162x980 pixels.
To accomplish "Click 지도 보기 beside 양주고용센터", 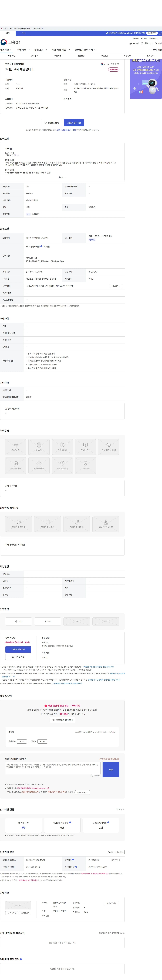I will coord(116,860).
